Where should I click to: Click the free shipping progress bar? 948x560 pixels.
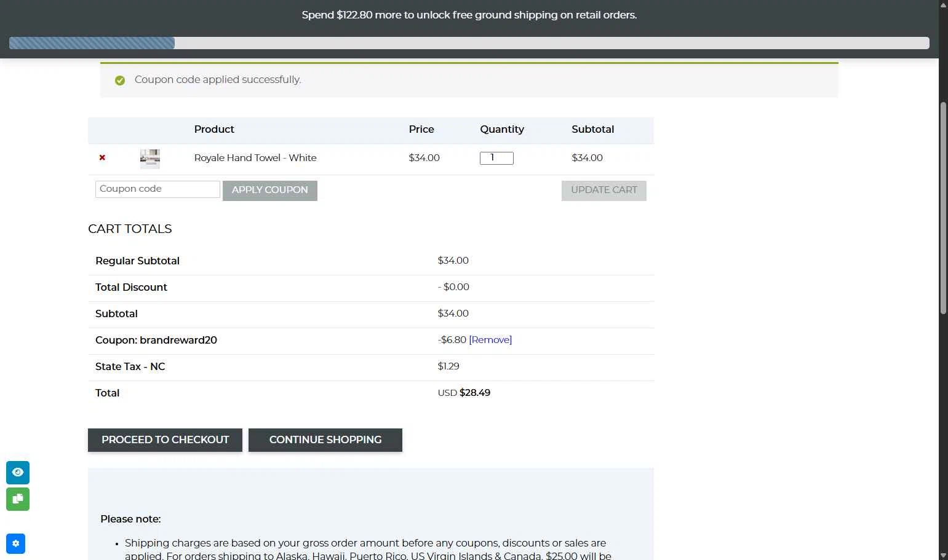click(469, 43)
